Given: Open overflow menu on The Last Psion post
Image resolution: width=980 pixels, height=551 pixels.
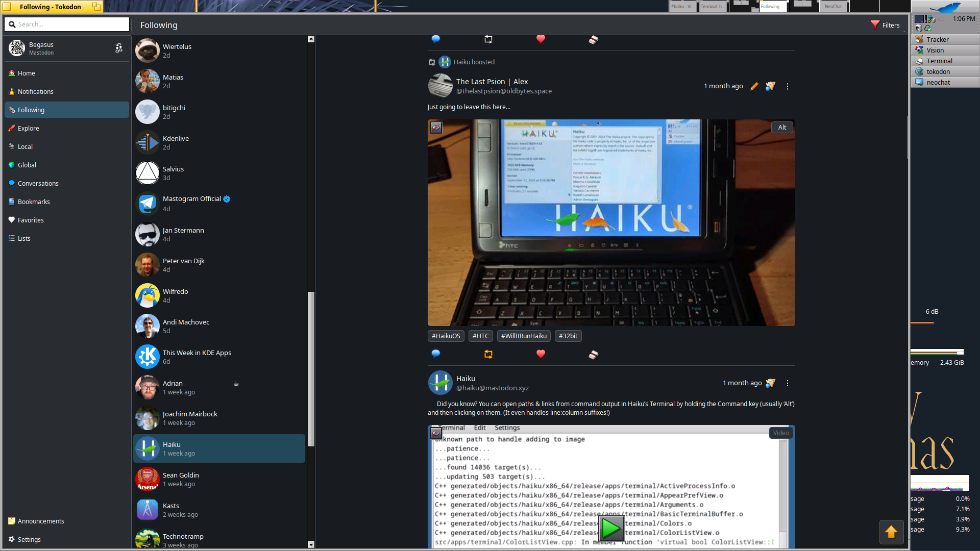Looking at the screenshot, I should pos(788,86).
